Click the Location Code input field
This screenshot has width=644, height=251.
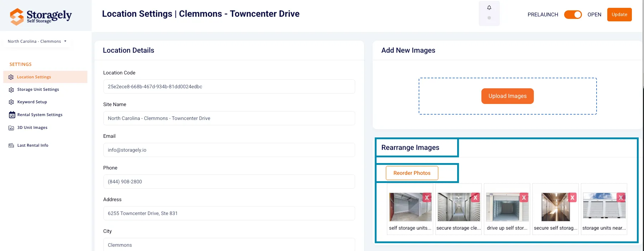click(229, 87)
